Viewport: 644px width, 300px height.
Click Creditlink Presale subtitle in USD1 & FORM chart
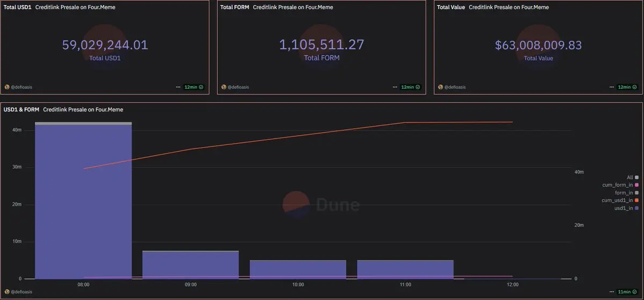(83, 109)
